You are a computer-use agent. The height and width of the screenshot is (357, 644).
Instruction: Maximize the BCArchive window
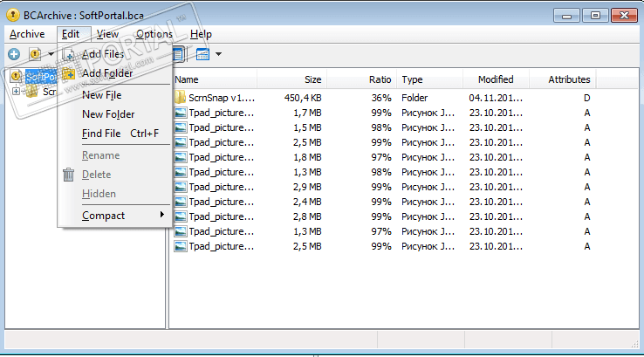pos(595,16)
